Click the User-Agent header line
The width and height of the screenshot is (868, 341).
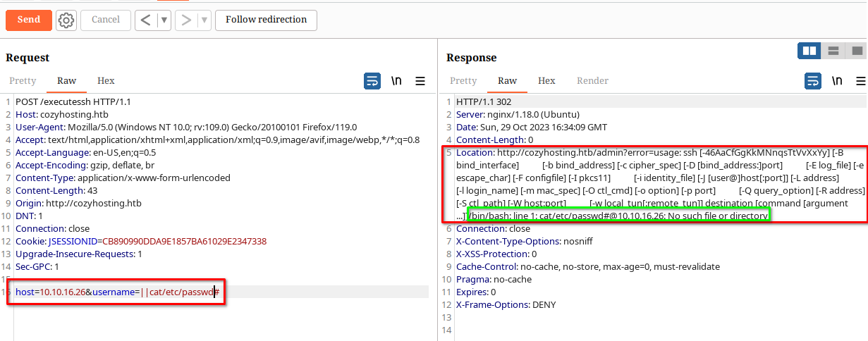[x=186, y=127]
